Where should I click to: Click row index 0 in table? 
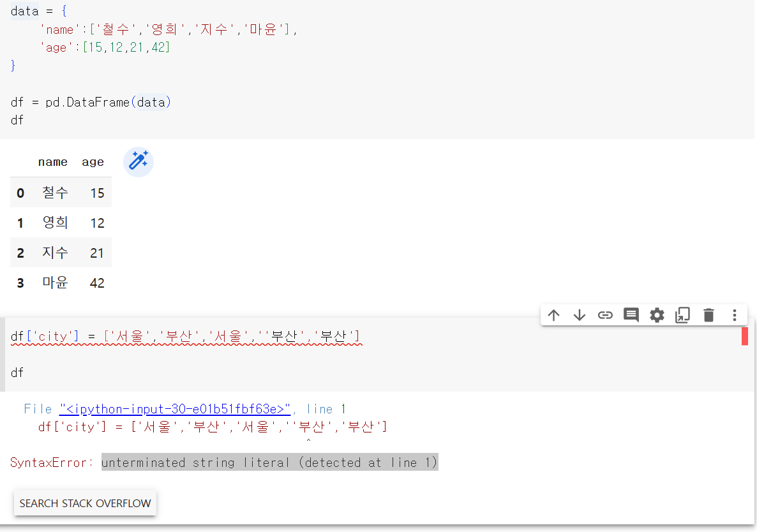pos(20,193)
